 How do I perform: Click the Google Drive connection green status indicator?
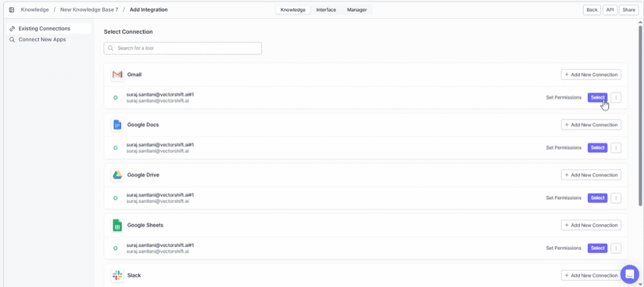115,198
